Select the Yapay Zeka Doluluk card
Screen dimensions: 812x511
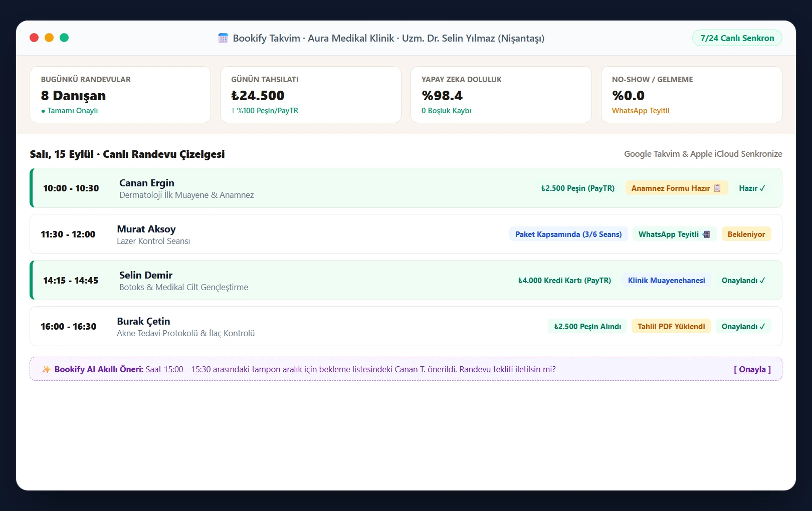coord(501,95)
